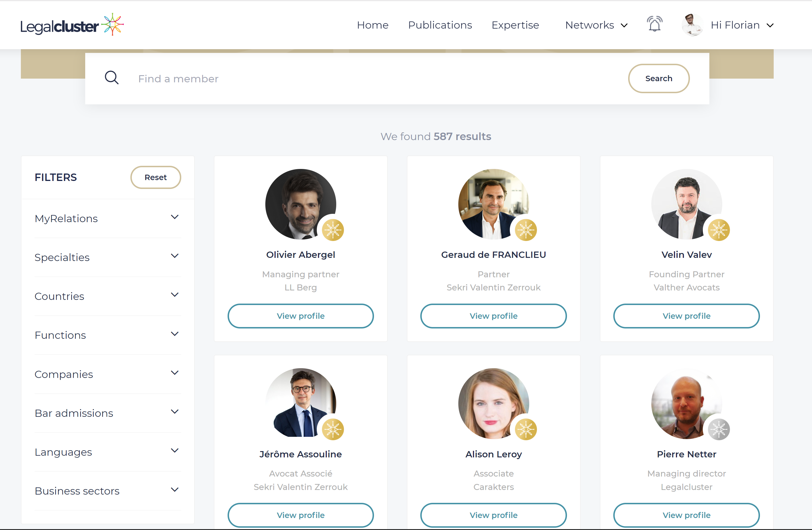
Task: Click the Search button
Action: coord(658,78)
